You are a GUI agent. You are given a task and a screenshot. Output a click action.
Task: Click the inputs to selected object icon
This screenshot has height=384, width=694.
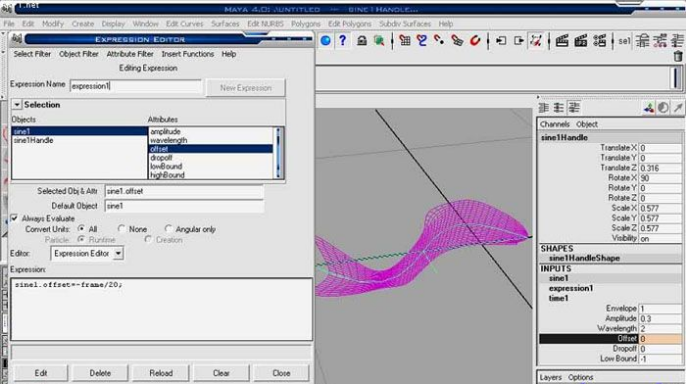point(501,41)
